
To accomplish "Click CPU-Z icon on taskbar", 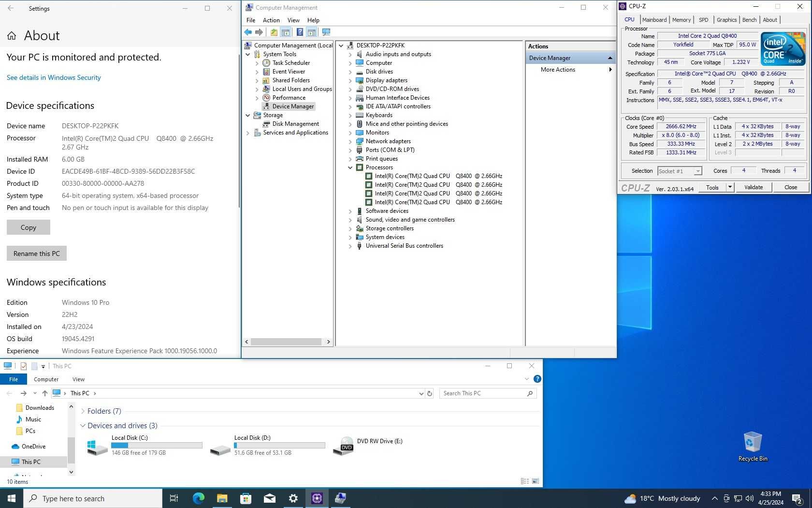I will coord(317,498).
